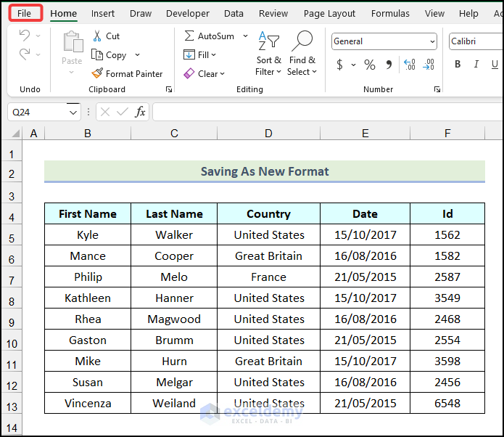504x437 pixels.
Task: Switch to the Page Layout tab
Action: pyautogui.click(x=329, y=13)
